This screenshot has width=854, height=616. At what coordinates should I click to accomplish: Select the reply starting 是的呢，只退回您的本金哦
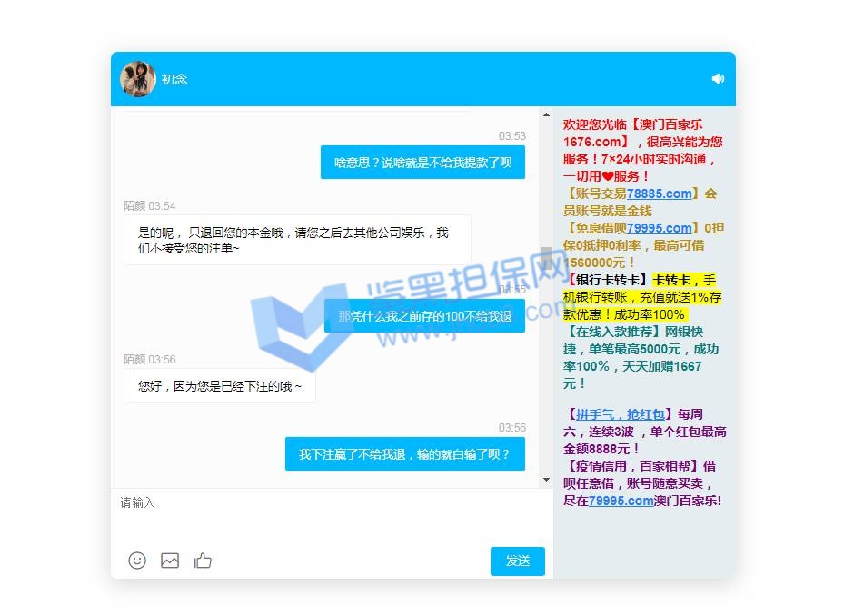(x=297, y=240)
